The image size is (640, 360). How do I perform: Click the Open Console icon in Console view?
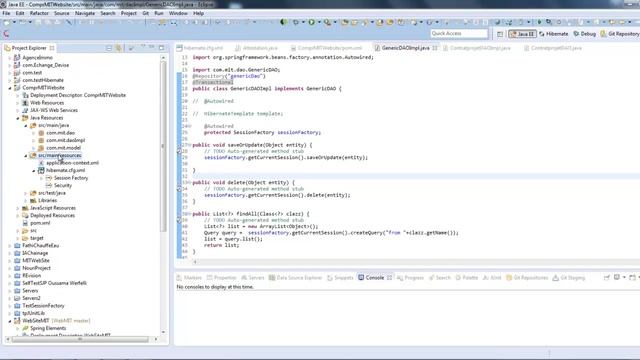click(633, 278)
